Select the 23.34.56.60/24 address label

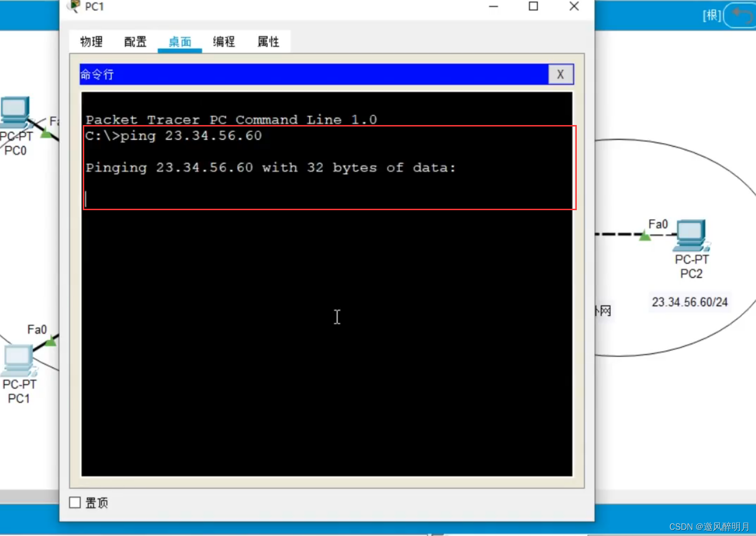(689, 302)
